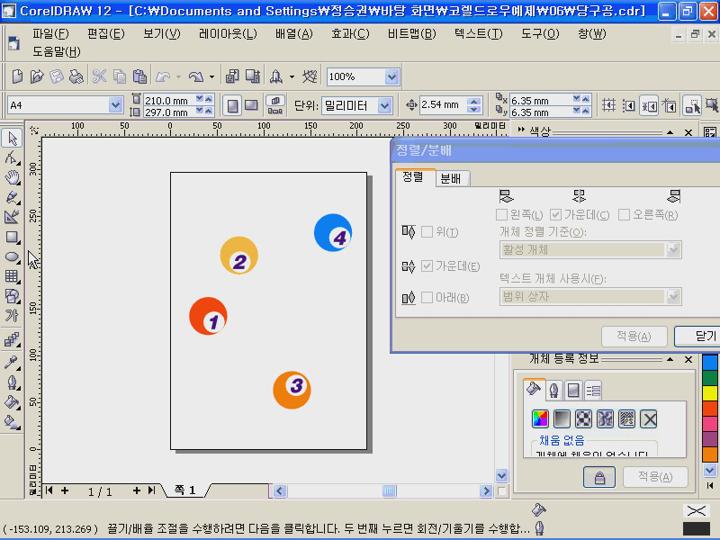This screenshot has width=720, height=540.
Task: Open the 밀리미터 units dropdown
Action: (x=385, y=106)
